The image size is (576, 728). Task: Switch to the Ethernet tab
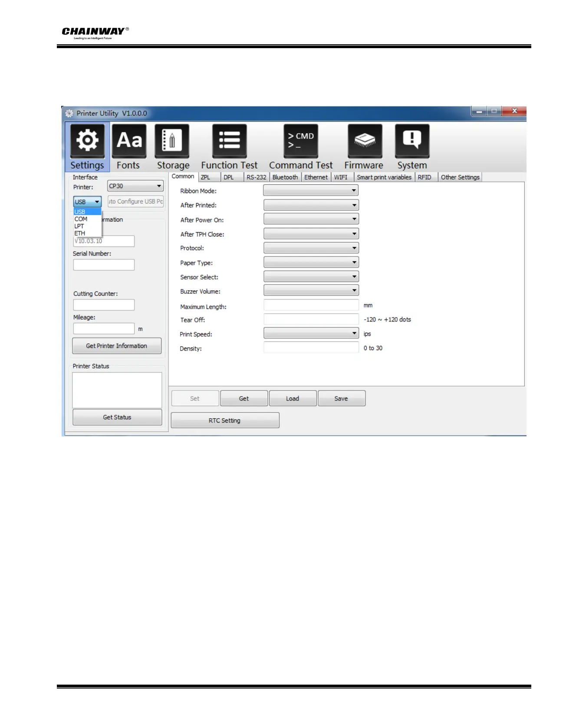coord(316,177)
